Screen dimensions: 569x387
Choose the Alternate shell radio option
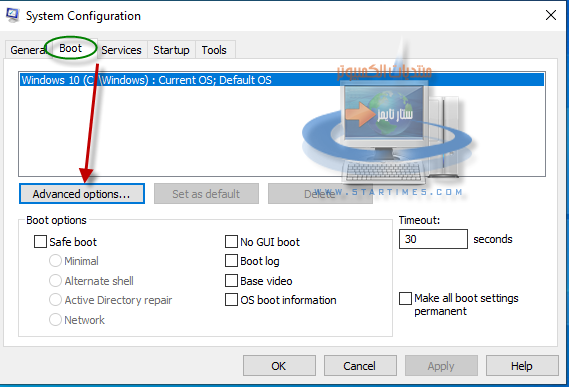pos(55,281)
